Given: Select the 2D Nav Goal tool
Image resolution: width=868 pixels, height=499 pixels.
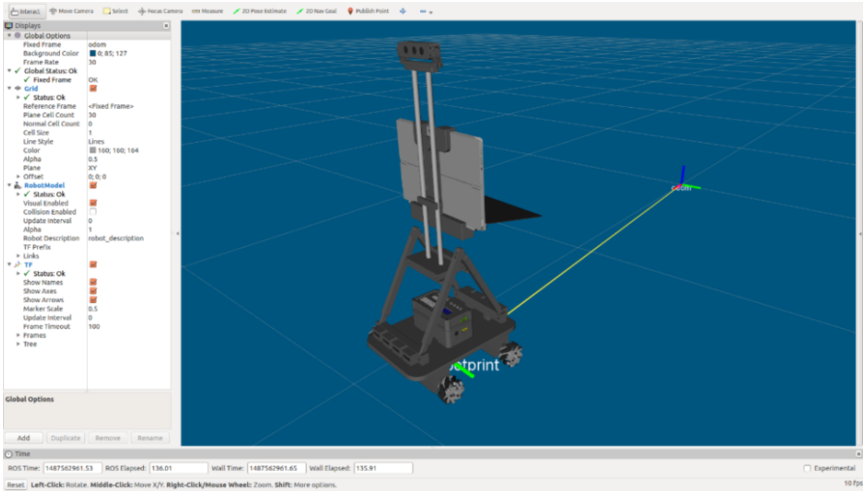Looking at the screenshot, I should 317,11.
